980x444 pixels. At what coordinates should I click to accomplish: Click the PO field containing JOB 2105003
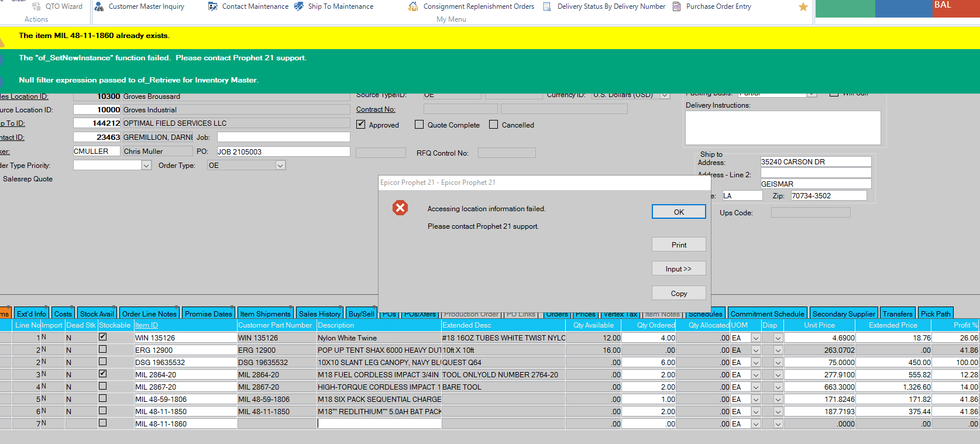(283, 152)
